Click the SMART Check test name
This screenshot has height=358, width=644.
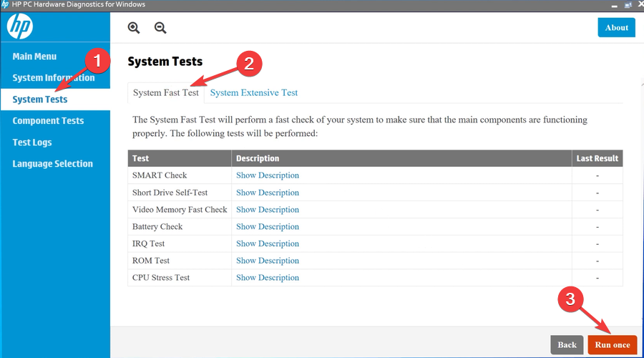point(160,175)
